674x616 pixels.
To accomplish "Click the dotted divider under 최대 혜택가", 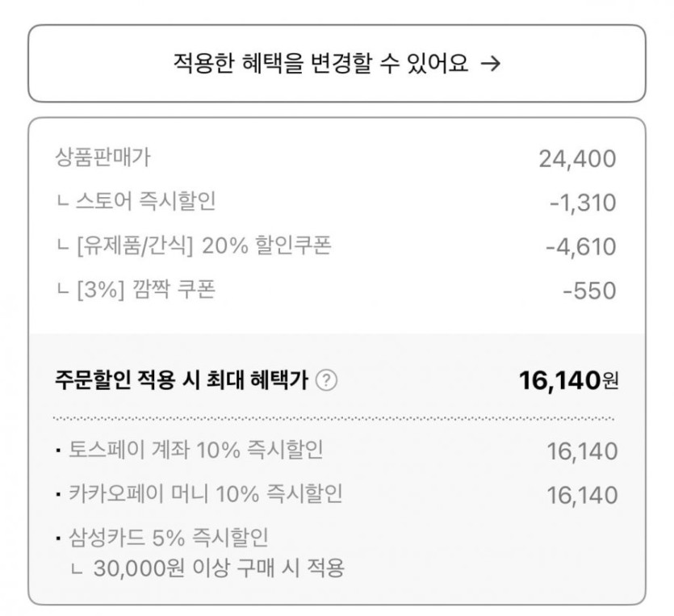I will 334,419.
